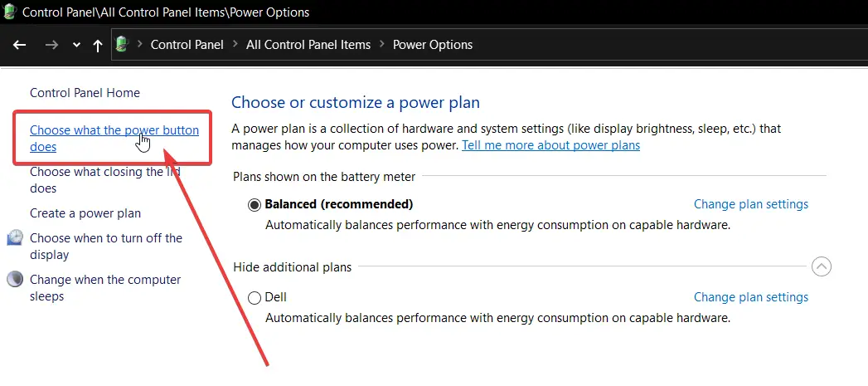This screenshot has height=386, width=868.
Task: Click the monitor icon beside turn off display
Action: coord(15,237)
